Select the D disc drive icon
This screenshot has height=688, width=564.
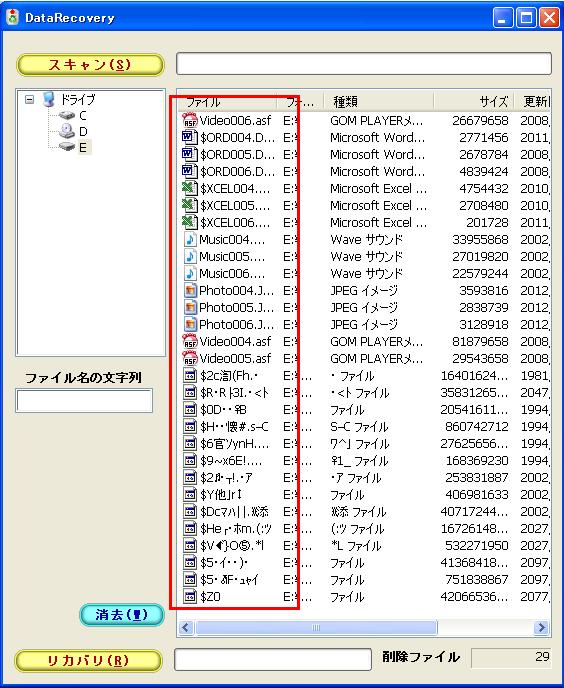tap(67, 131)
